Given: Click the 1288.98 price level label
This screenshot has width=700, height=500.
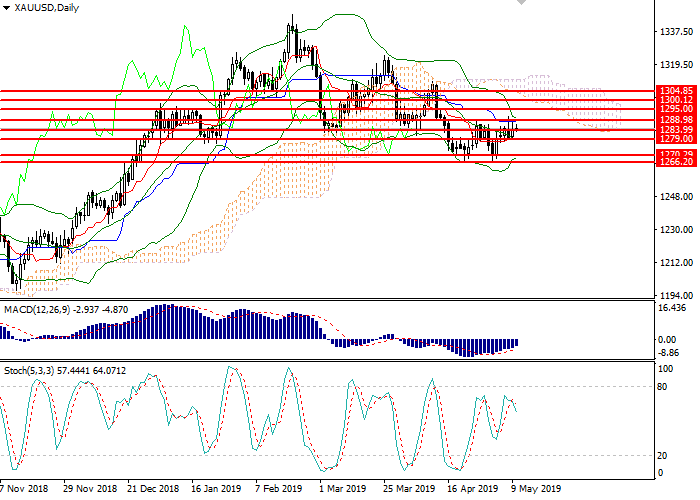Looking at the screenshot, I should pyautogui.click(x=672, y=119).
